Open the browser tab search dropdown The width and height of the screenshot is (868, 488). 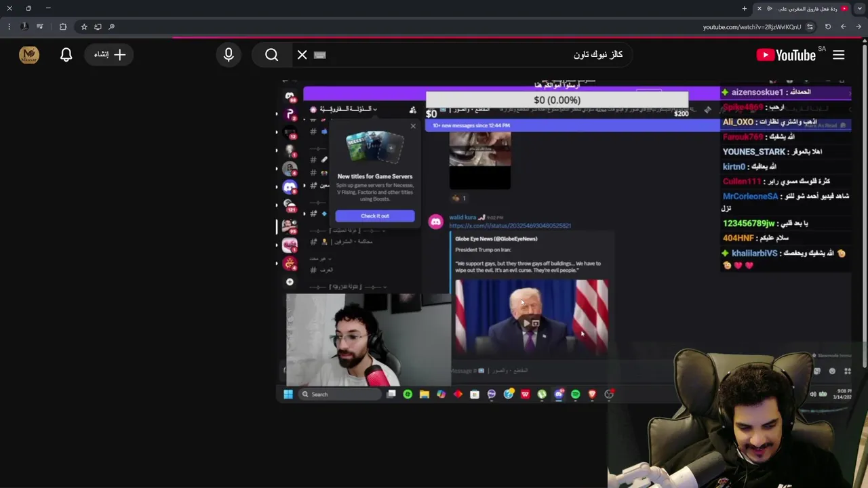859,8
